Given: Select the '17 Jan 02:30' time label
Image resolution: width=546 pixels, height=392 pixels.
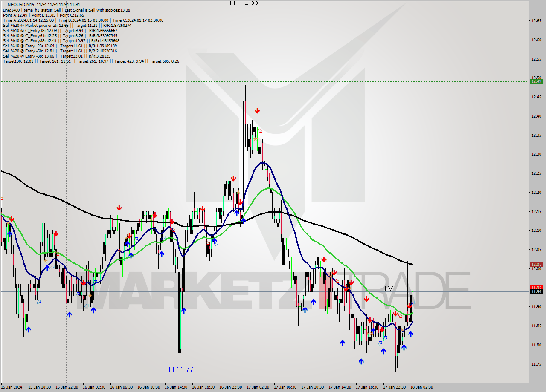Looking at the screenshot, I should point(258,387).
